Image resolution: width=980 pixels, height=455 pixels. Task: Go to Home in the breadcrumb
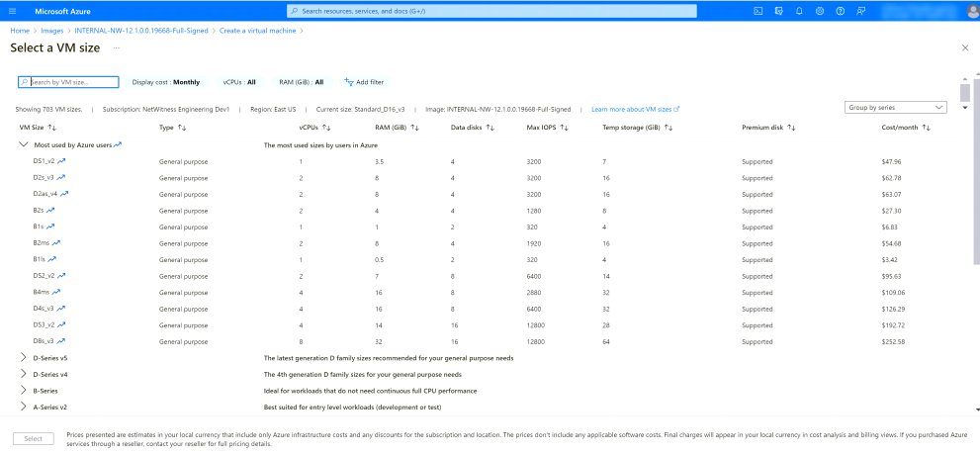20,30
